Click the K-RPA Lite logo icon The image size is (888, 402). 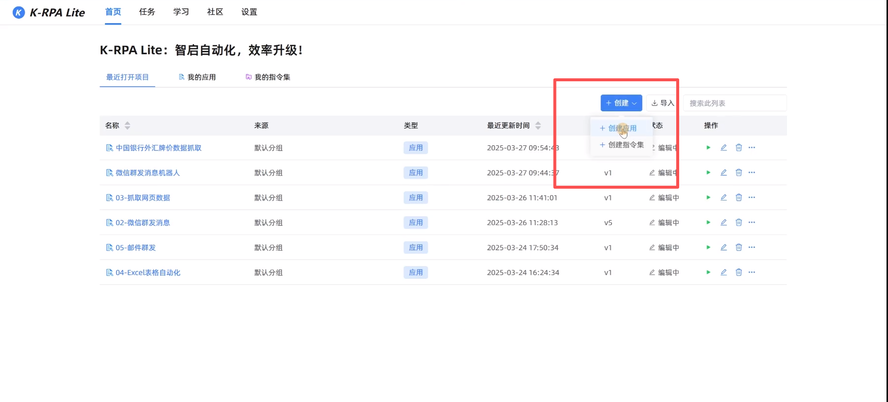18,13
